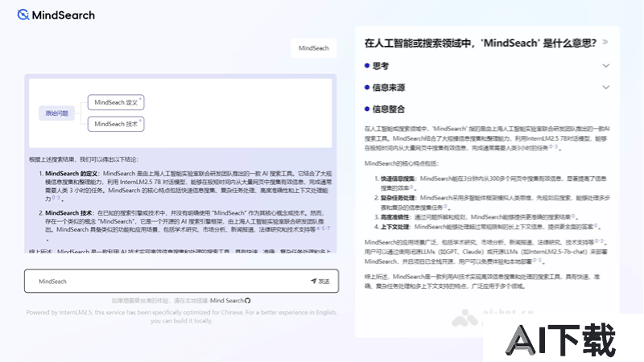Click the 上下文处理 list item
Screen dimensions: 644x362
click(x=488, y=227)
